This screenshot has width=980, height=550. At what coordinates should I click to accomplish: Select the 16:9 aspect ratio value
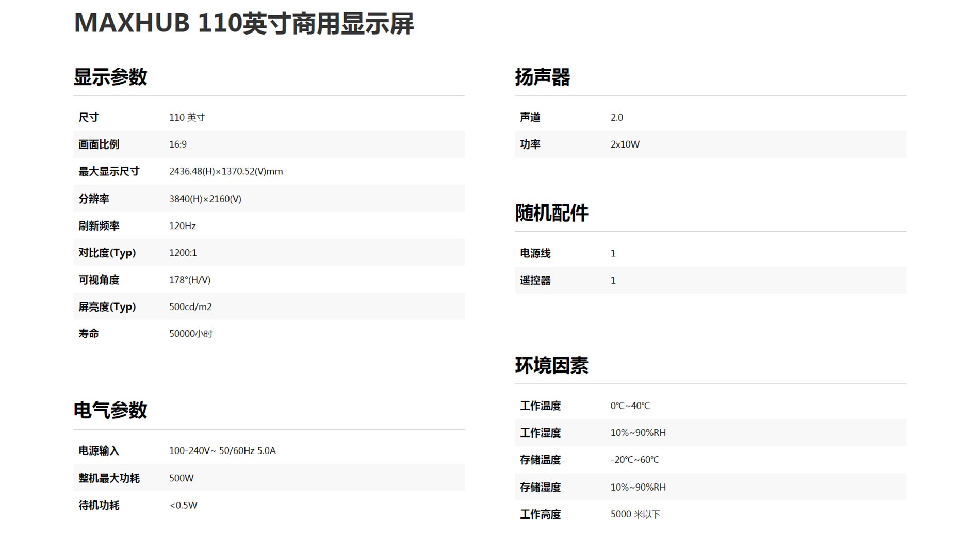[x=178, y=144]
